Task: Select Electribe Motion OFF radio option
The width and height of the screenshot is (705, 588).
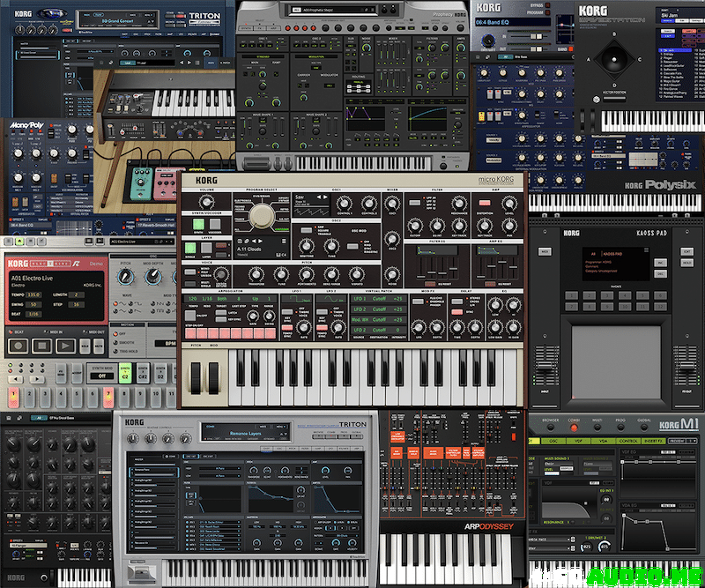Action: point(116,334)
